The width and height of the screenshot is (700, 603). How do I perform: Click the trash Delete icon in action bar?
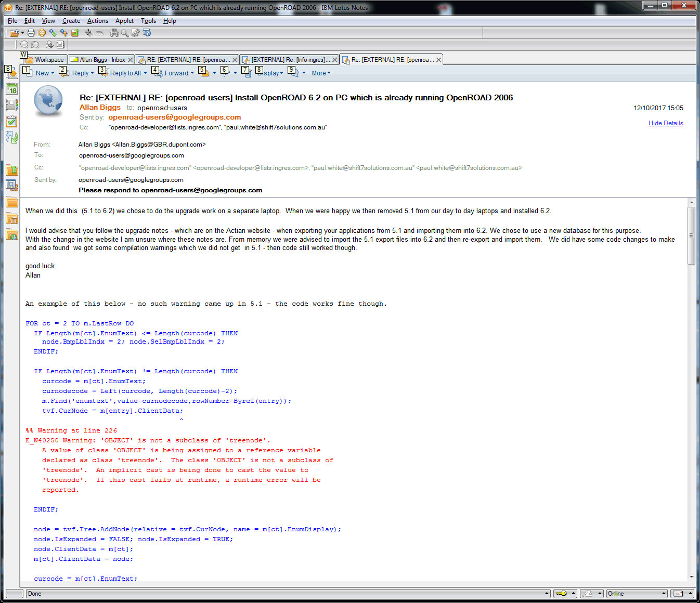247,73
